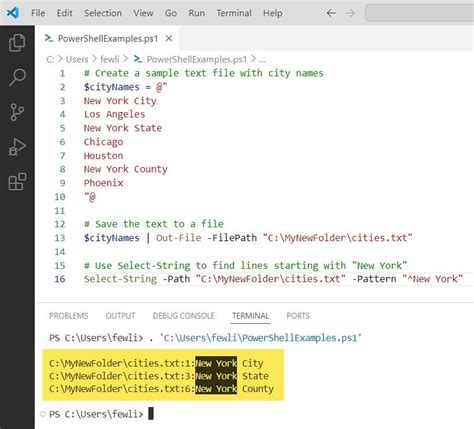
Task: Click the C: breadcrumb segment
Action: tap(50, 59)
